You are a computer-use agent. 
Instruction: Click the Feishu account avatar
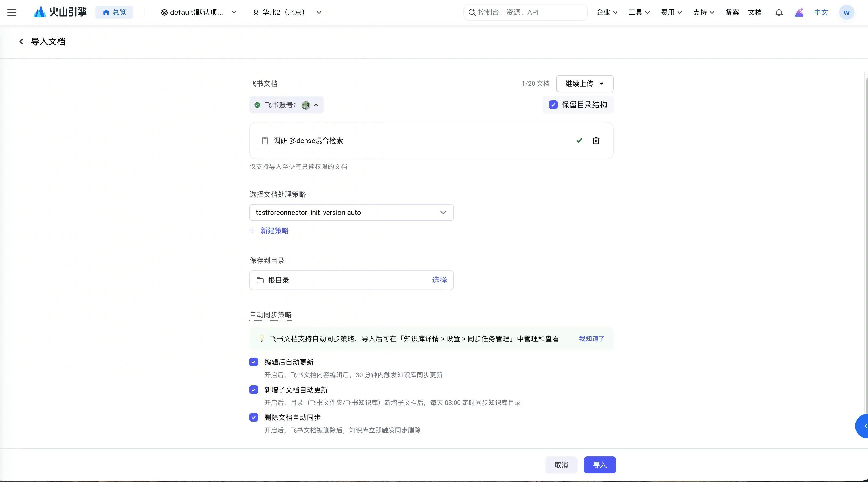click(x=306, y=105)
